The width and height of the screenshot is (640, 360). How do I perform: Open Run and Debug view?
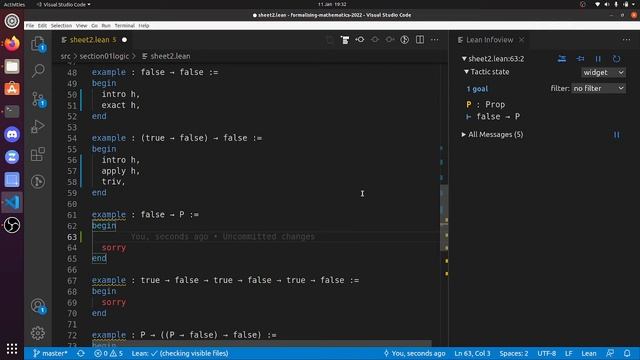coord(38,127)
